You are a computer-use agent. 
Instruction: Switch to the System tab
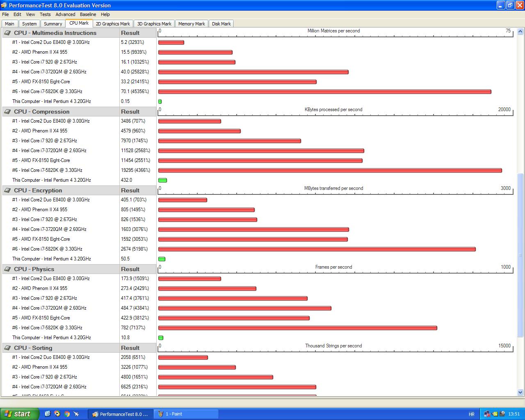(x=30, y=24)
